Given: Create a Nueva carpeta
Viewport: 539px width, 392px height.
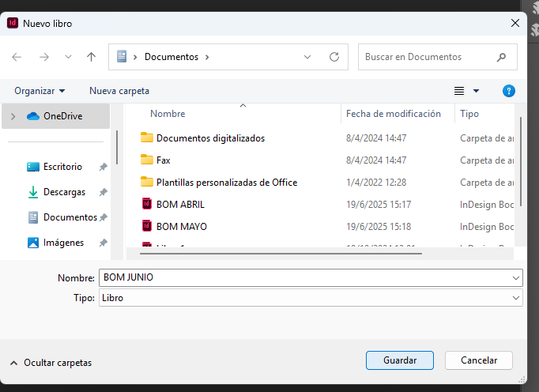Looking at the screenshot, I should (119, 91).
